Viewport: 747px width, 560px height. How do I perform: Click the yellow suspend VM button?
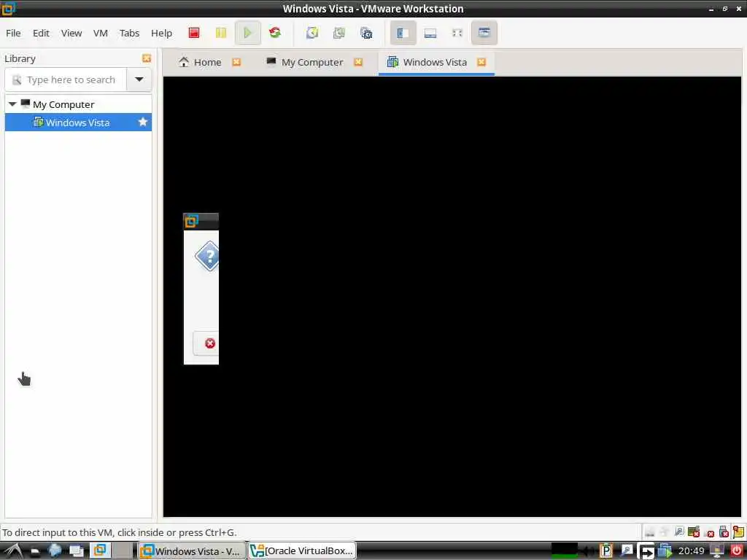click(220, 33)
